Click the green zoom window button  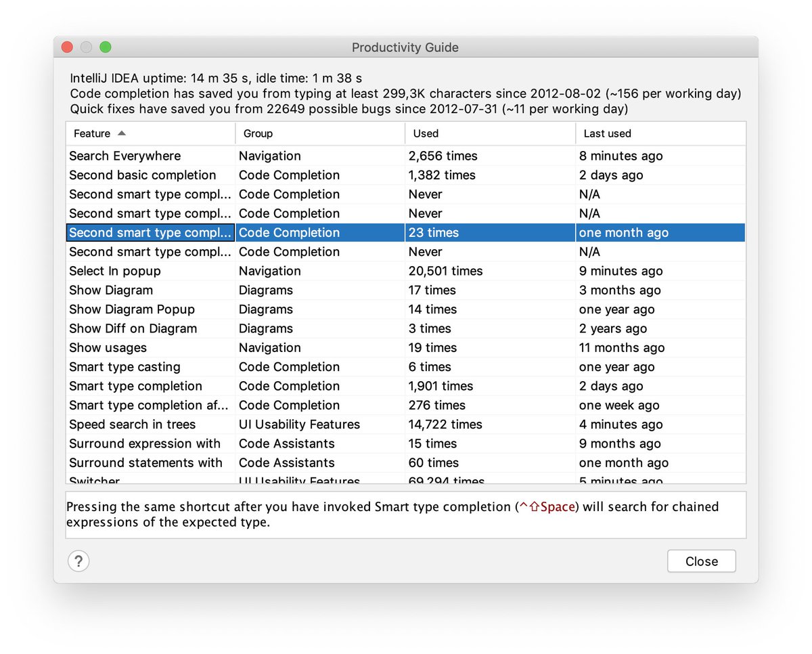click(105, 47)
